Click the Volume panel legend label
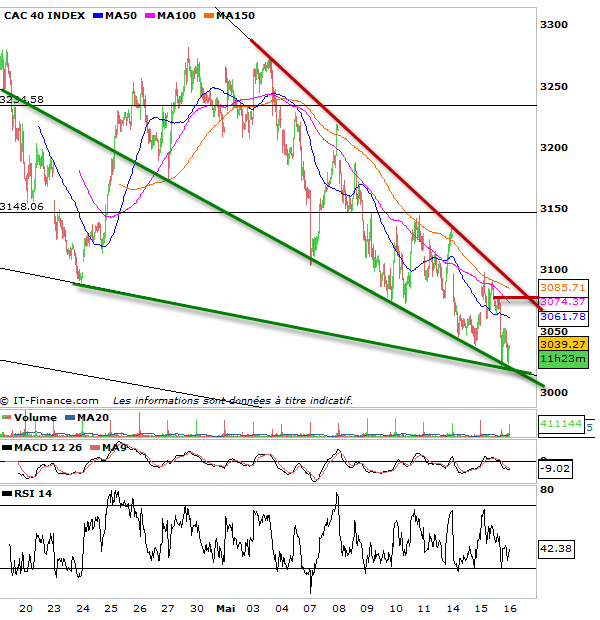The width and height of the screenshot is (600, 620). tap(33, 417)
